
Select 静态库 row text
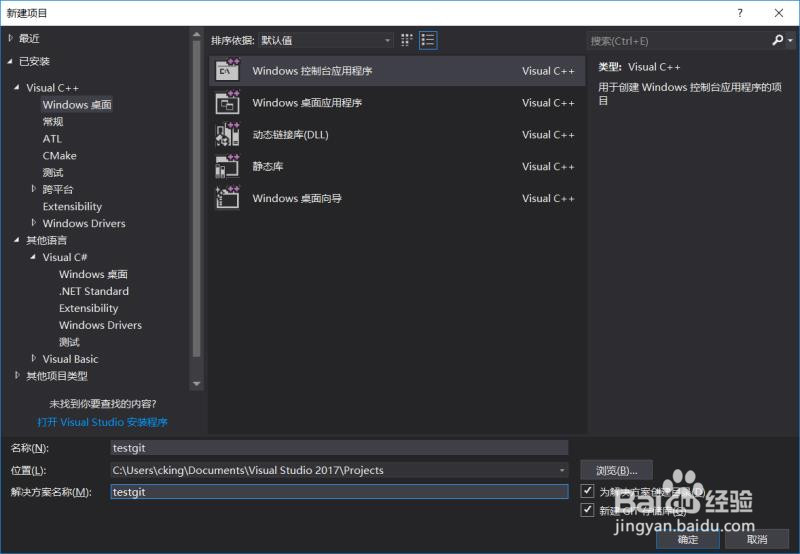[x=268, y=166]
